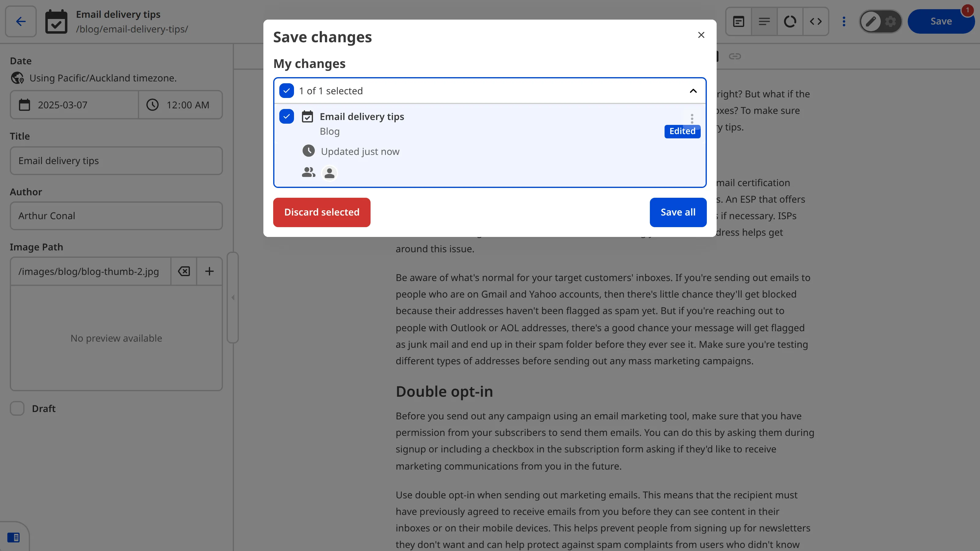The height and width of the screenshot is (551, 980).
Task: Toggle the Draft checkbox
Action: point(17,408)
